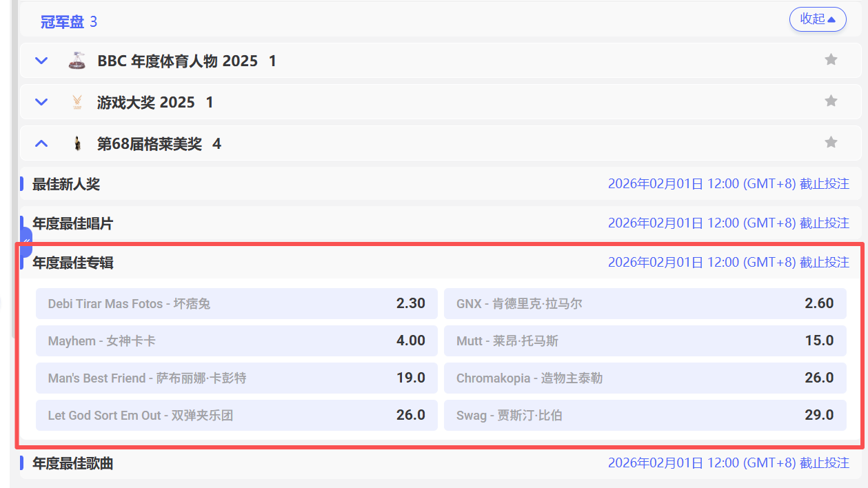Star the 第68届格莱美奖 event
This screenshot has height=488, width=868.
pos(831,143)
